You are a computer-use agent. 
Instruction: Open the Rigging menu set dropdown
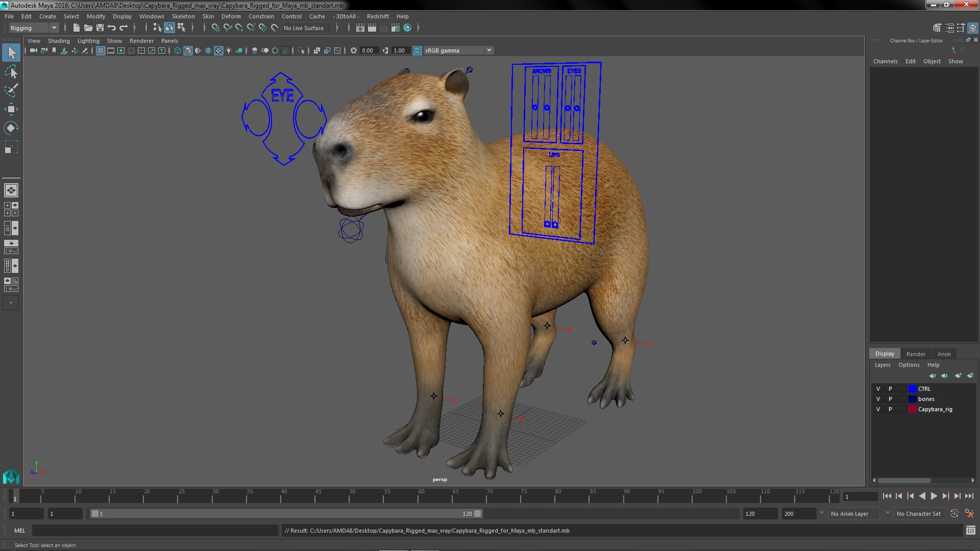click(x=34, y=28)
